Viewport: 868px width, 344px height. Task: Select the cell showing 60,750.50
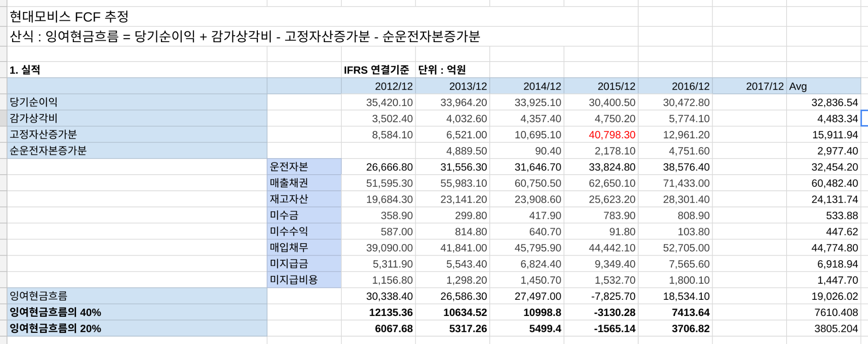click(527, 183)
